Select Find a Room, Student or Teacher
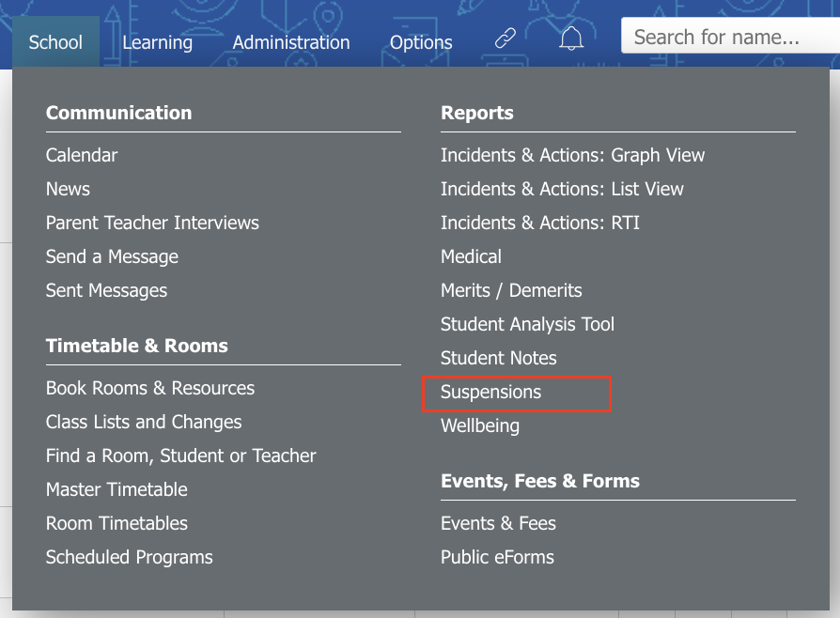 click(181, 456)
